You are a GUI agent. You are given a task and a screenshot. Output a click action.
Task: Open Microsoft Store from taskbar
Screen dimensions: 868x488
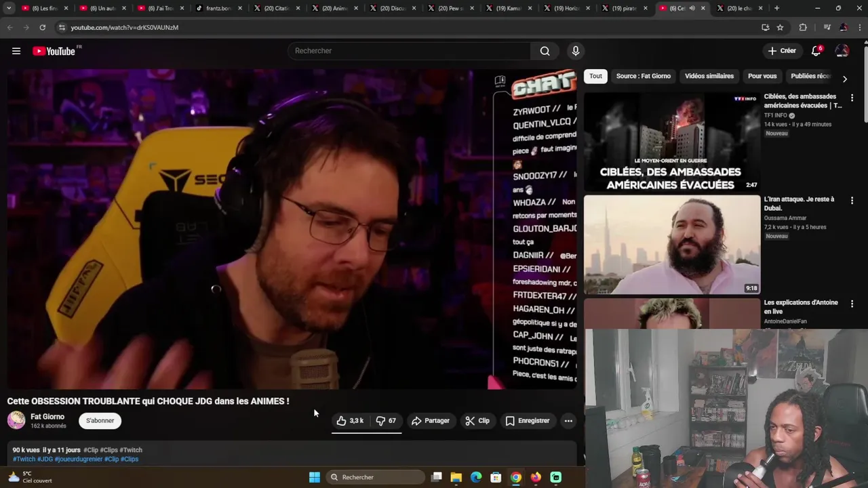(496, 477)
